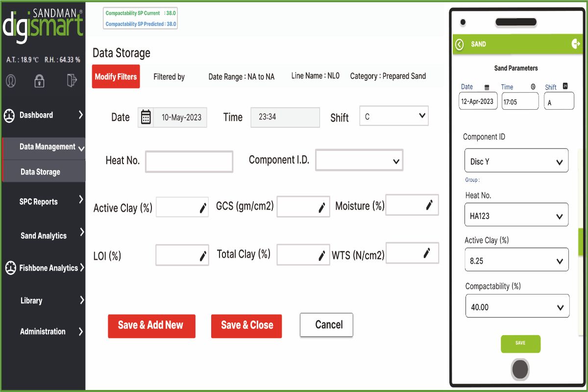Select Data Storage submenu item

[41, 172]
